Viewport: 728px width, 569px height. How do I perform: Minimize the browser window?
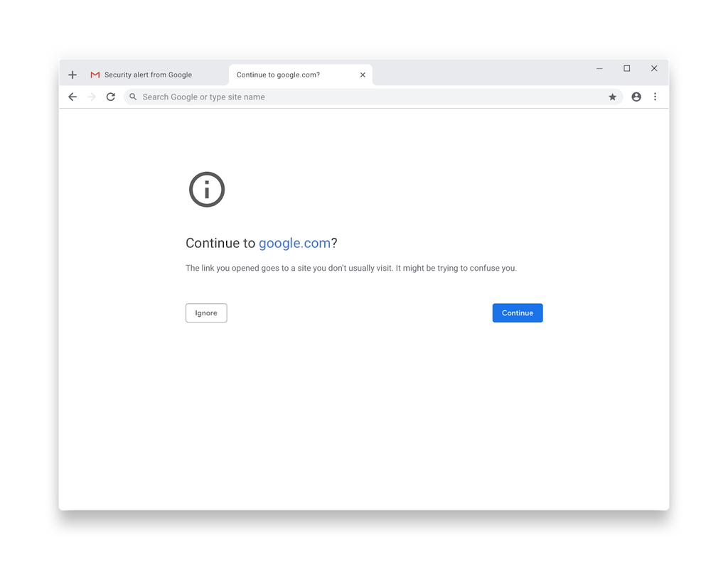tap(599, 68)
